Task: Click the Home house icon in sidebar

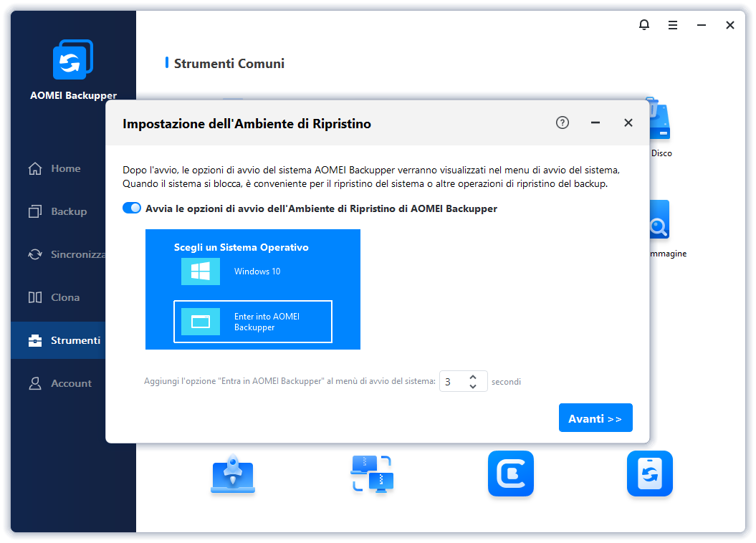Action: tap(35, 168)
